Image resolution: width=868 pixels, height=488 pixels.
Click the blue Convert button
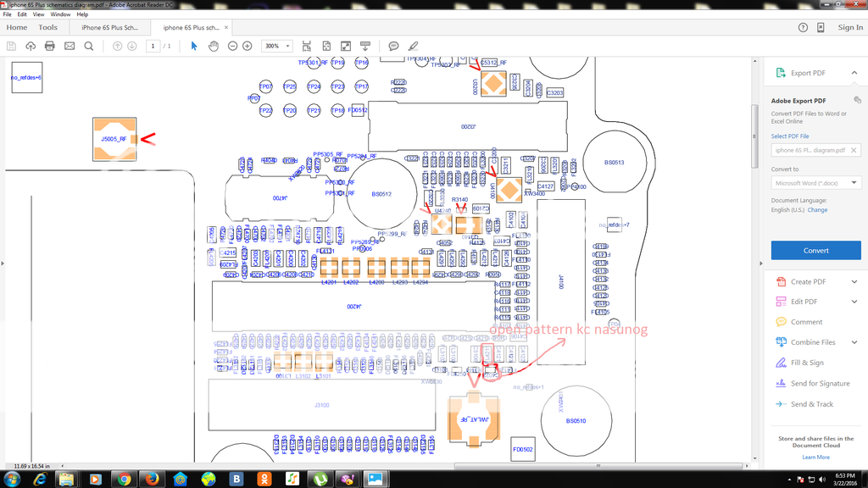815,250
